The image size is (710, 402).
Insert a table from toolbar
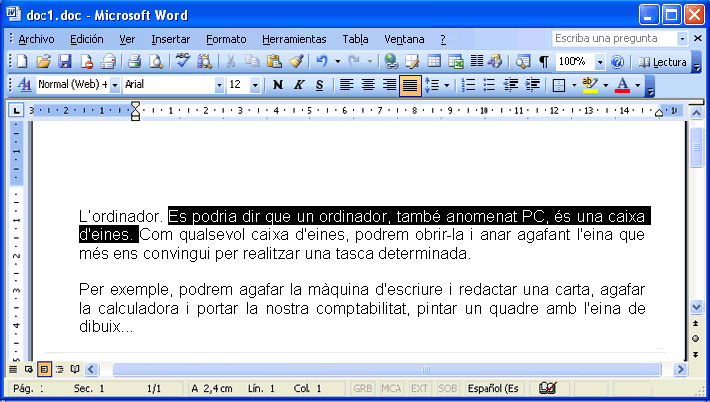coord(434,61)
